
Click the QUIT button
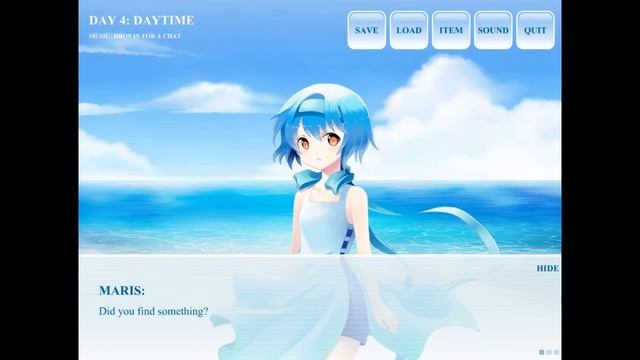coord(535,30)
